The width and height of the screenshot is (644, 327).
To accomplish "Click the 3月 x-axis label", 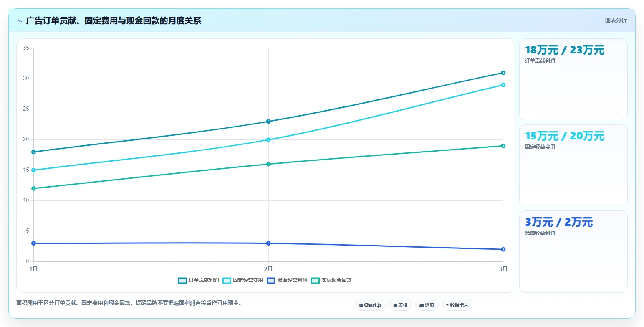I will point(503,269).
